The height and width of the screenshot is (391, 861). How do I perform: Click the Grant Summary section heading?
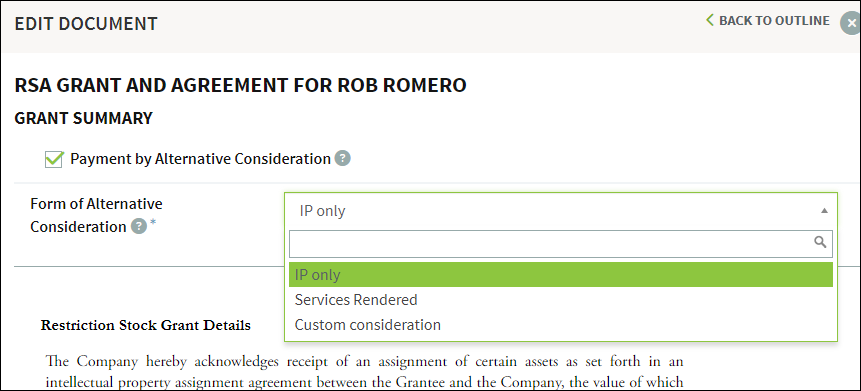click(x=83, y=118)
